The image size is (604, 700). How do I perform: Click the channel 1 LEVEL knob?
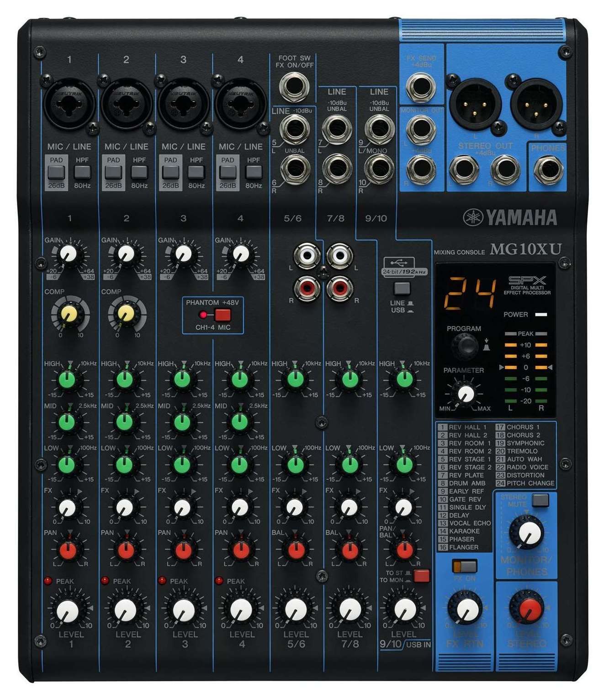69,609
